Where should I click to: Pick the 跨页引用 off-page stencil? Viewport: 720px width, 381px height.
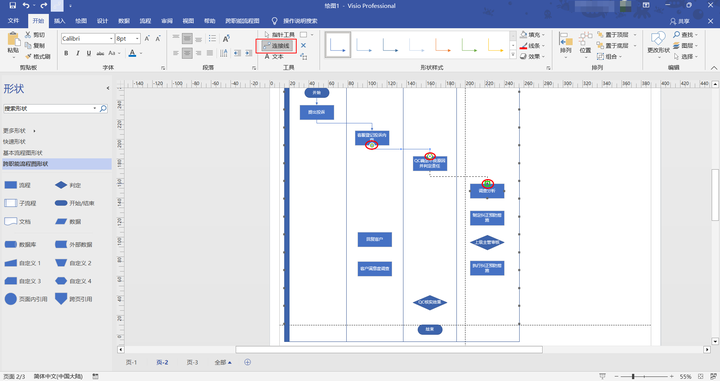pyautogui.click(x=73, y=299)
